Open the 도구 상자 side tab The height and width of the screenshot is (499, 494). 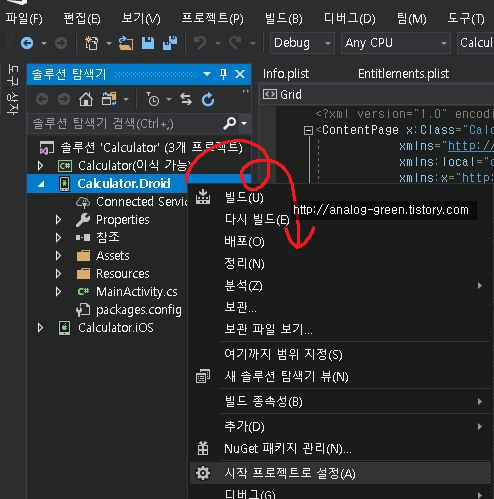[x=13, y=89]
